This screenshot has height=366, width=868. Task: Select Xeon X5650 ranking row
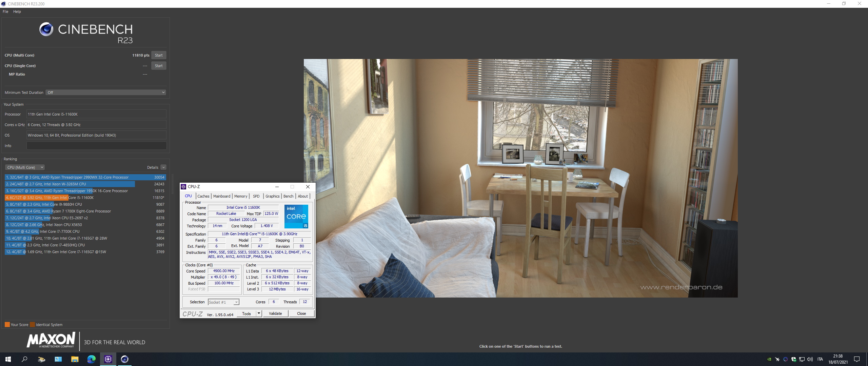pyautogui.click(x=85, y=225)
